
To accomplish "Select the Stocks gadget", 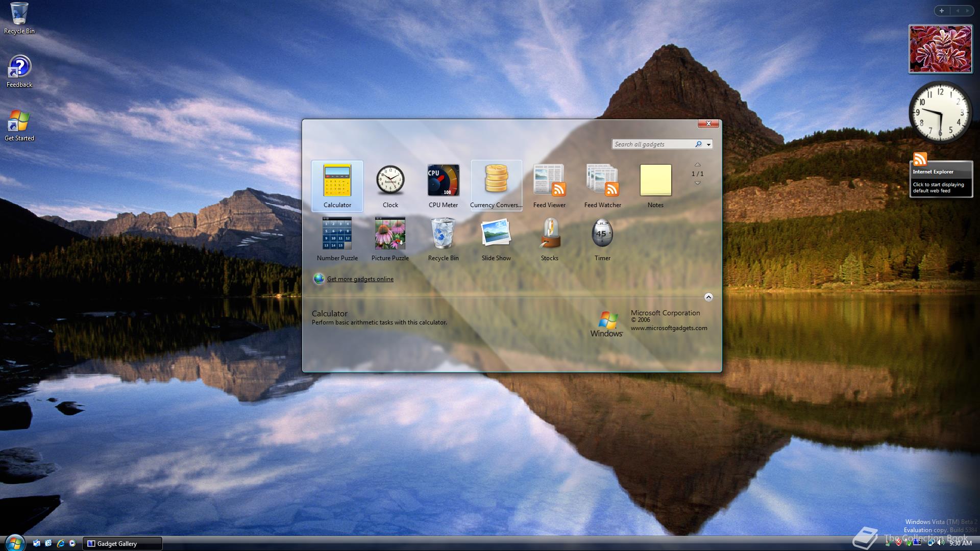I will pyautogui.click(x=549, y=239).
